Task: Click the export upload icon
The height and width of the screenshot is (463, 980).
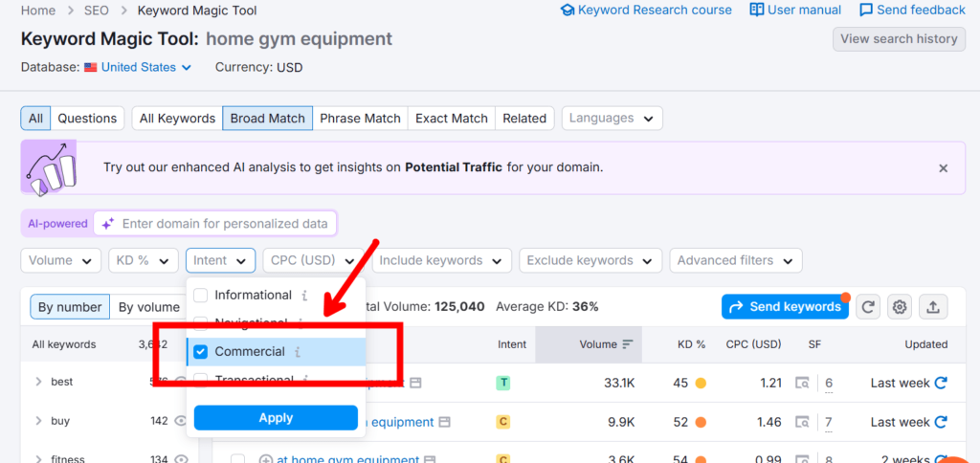Action: click(x=932, y=307)
